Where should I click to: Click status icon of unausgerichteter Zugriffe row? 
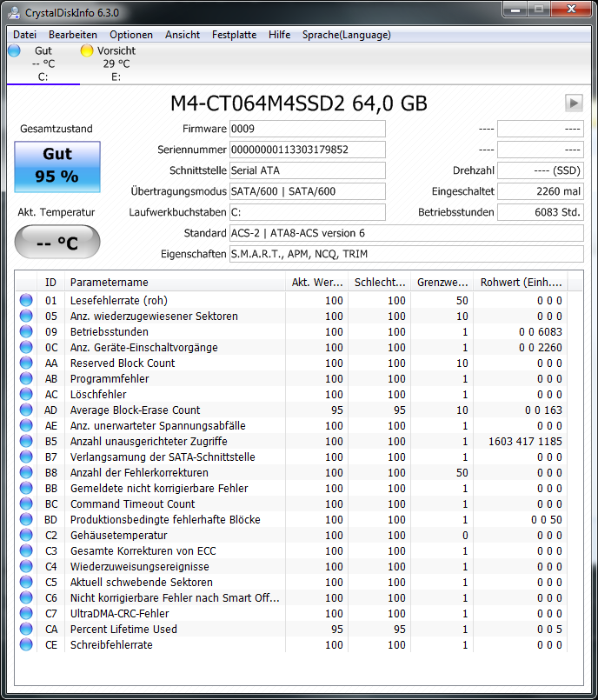[x=26, y=441]
